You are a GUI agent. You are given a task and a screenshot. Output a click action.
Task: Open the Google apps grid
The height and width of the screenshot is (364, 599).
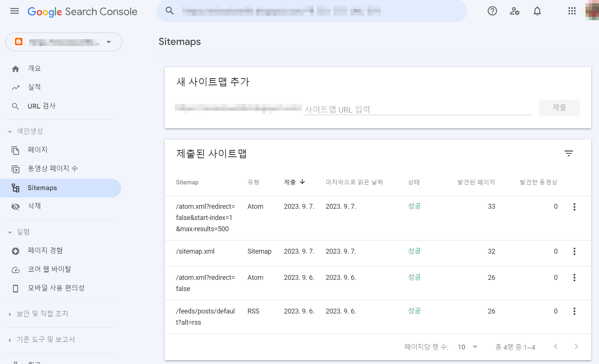tap(572, 11)
